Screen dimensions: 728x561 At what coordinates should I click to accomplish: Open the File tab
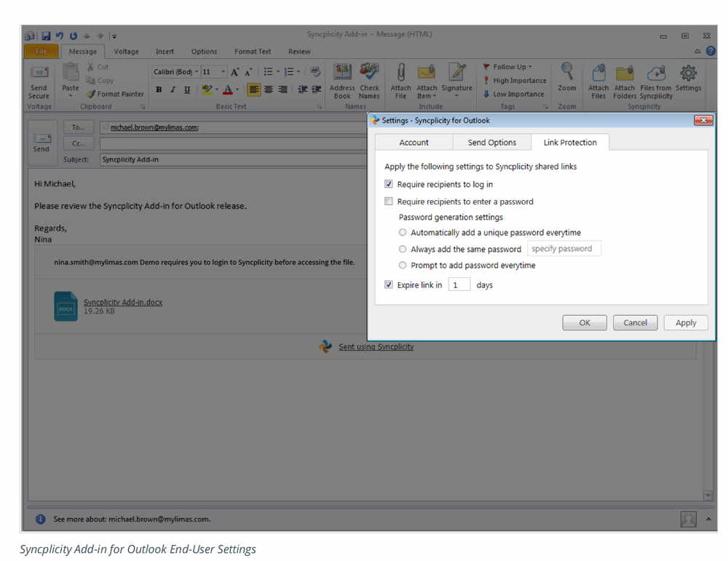(x=41, y=52)
